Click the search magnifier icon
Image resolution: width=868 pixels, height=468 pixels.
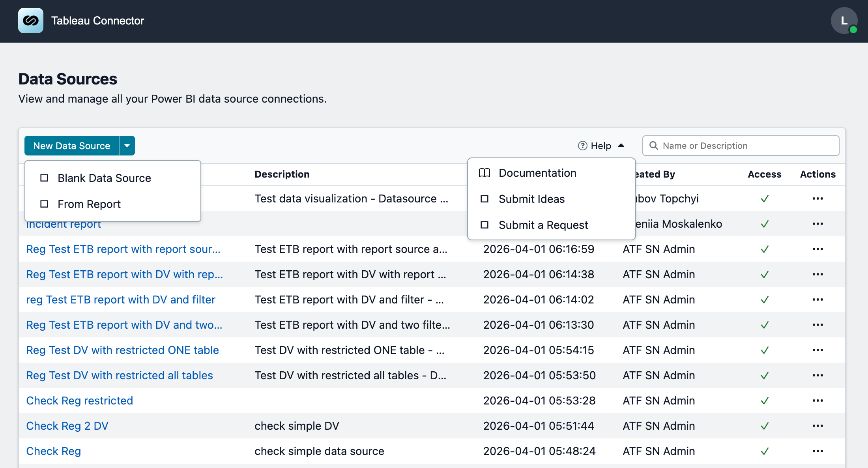(x=653, y=146)
